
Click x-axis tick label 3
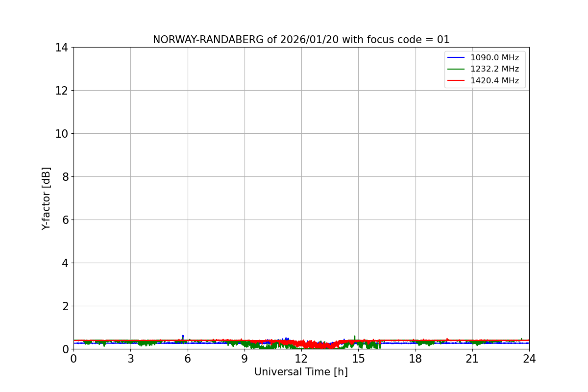coord(130,359)
